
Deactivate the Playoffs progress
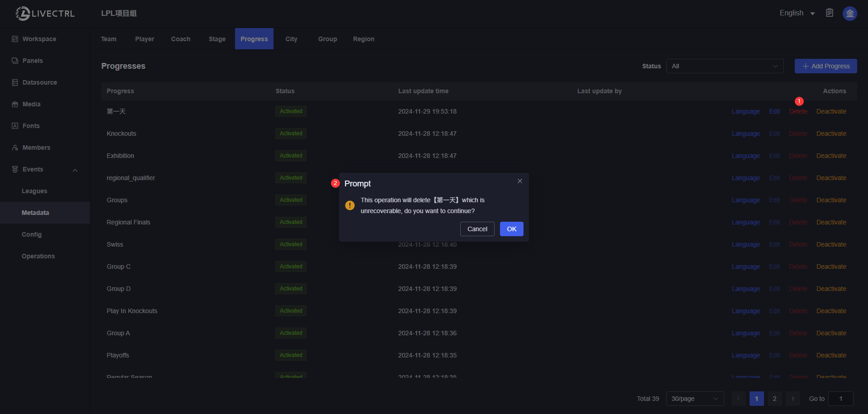point(831,355)
